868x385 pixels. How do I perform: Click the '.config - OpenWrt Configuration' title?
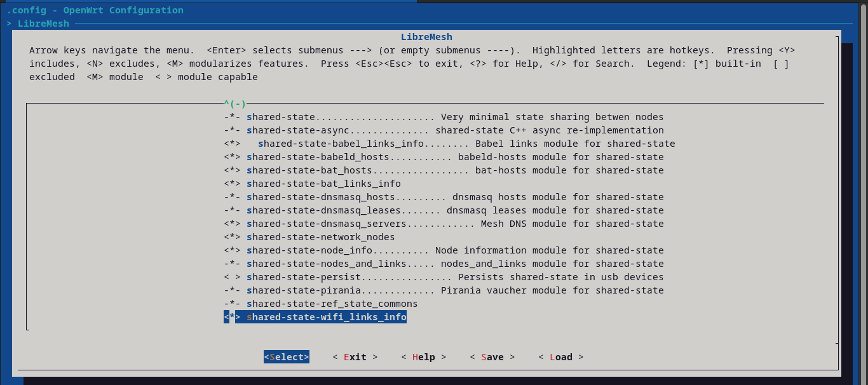coord(95,10)
